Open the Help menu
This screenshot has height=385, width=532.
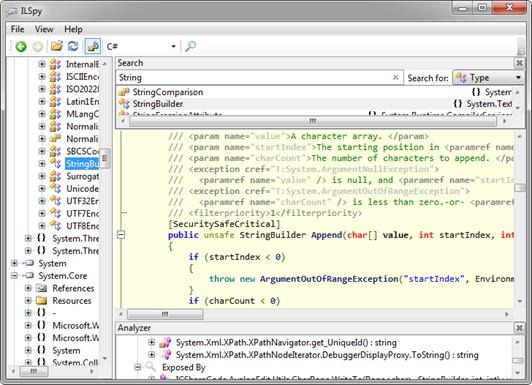73,29
